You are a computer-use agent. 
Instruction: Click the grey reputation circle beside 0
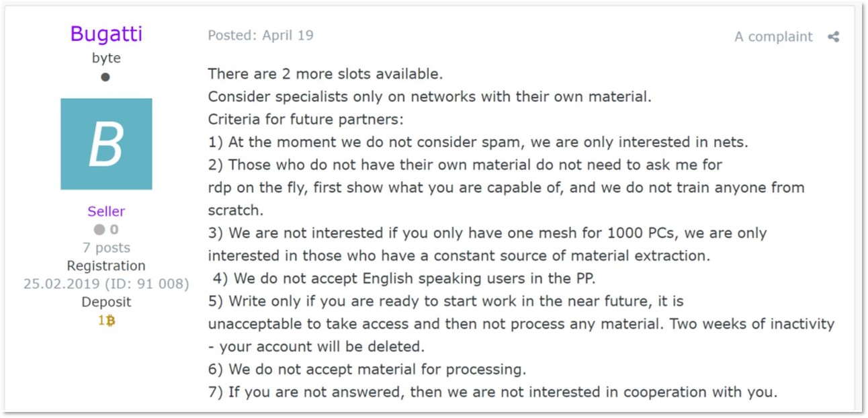99,230
